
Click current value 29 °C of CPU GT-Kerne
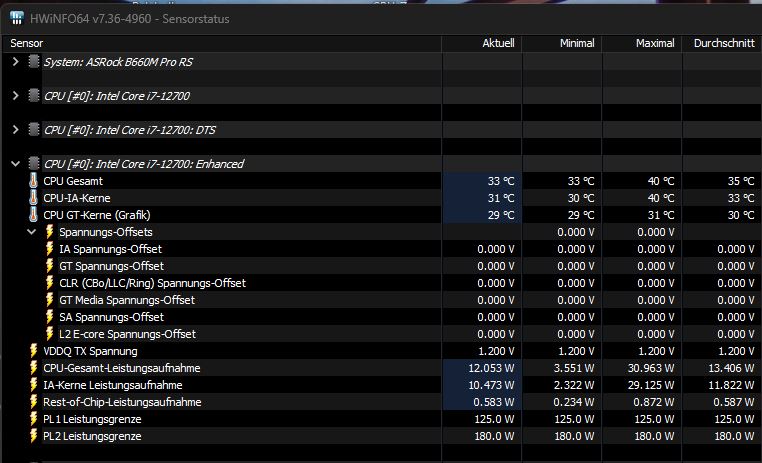pos(501,215)
